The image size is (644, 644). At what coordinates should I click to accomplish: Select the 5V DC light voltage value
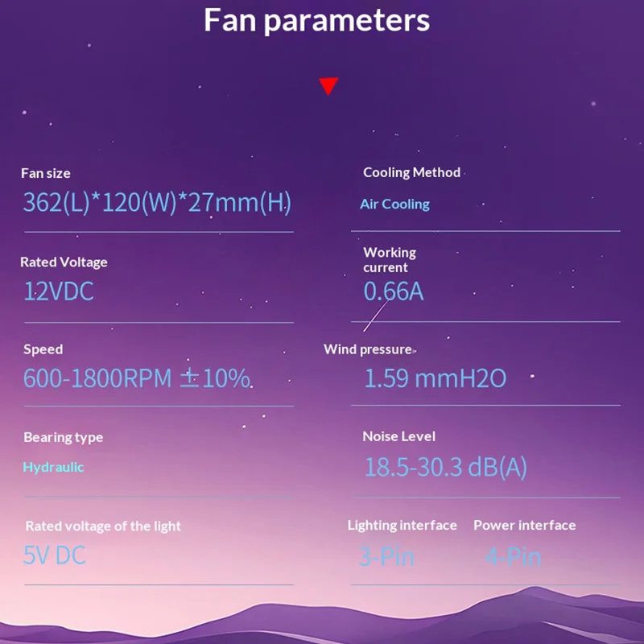pos(54,555)
